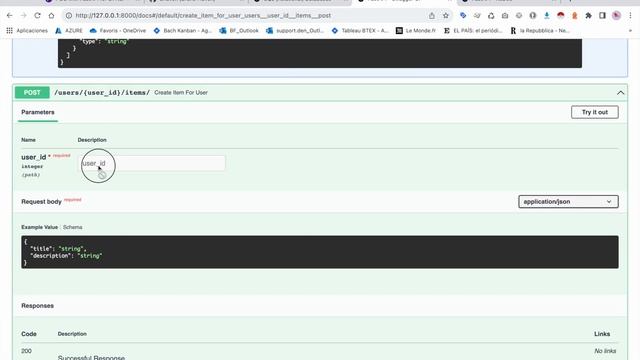Open the blue tag extension icon
Viewport: 640px width, 360px height.
(463, 16)
